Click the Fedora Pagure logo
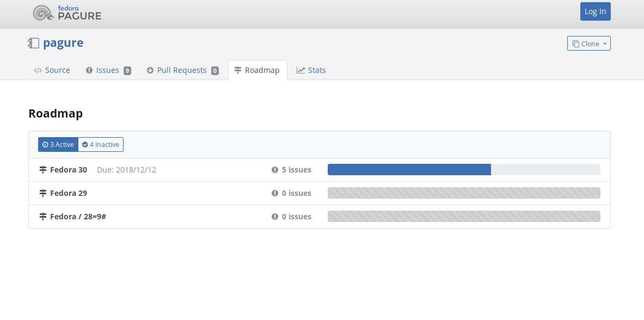Viewport: 644px width, 320px height. [67, 13]
